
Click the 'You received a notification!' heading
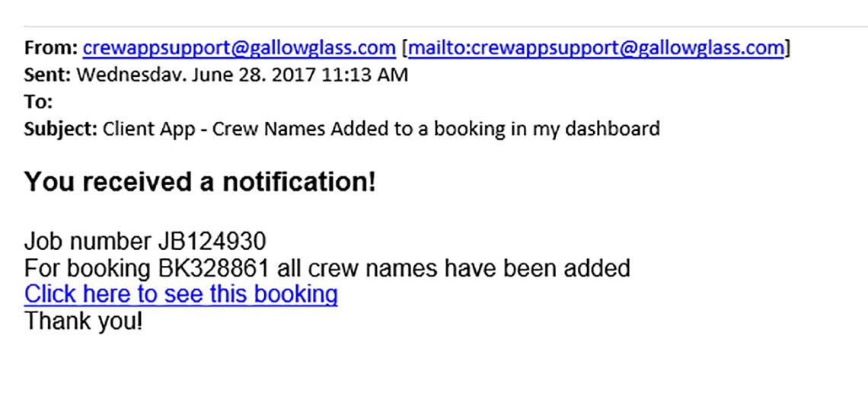200,182
